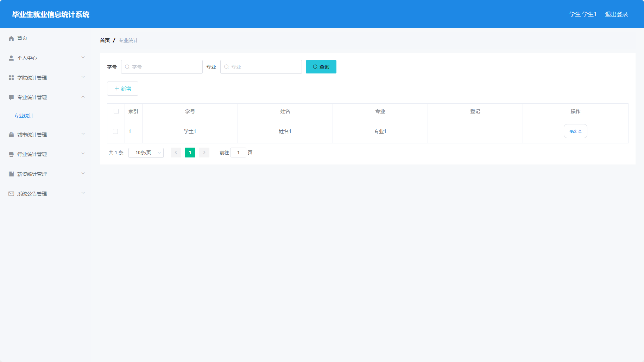Click 退出登录 to log out
644x362 pixels.
click(617, 14)
